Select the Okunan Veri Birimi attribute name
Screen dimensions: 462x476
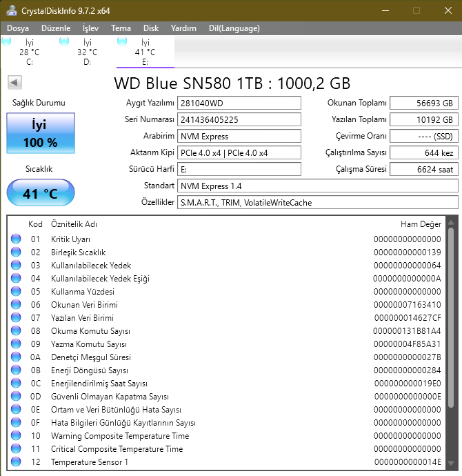(84, 304)
